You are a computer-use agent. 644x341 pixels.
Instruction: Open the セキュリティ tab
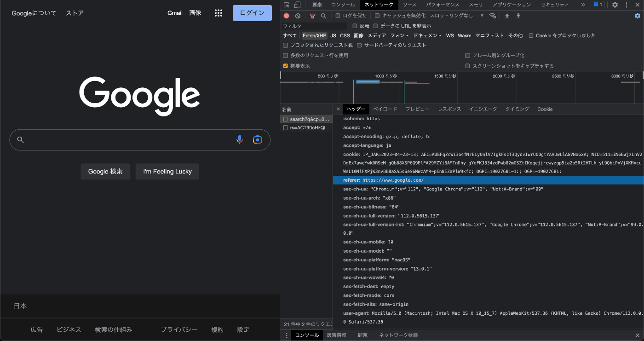(x=555, y=5)
